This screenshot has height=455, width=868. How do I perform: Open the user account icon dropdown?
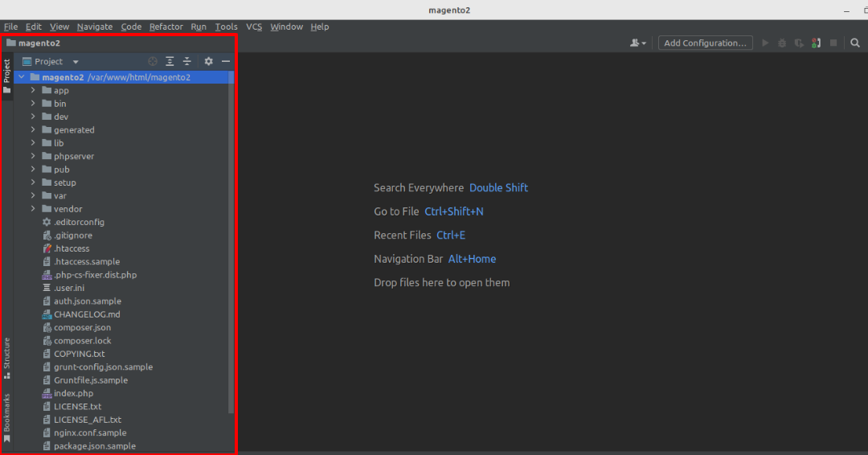point(637,43)
